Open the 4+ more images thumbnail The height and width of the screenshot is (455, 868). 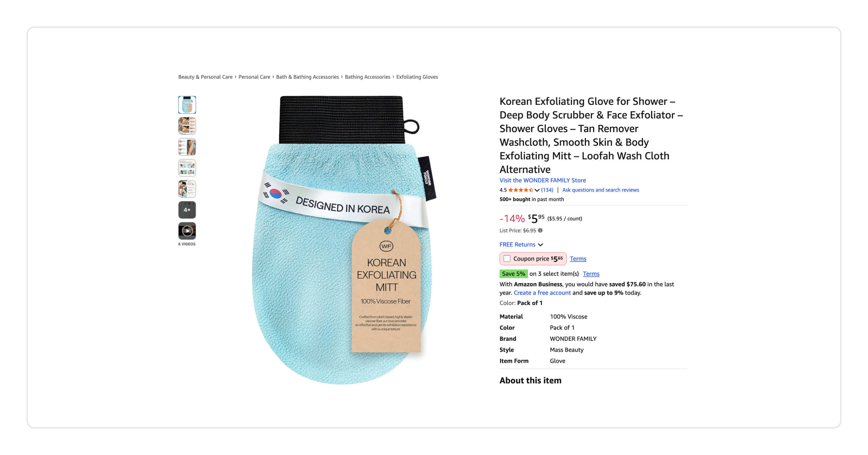point(187,210)
